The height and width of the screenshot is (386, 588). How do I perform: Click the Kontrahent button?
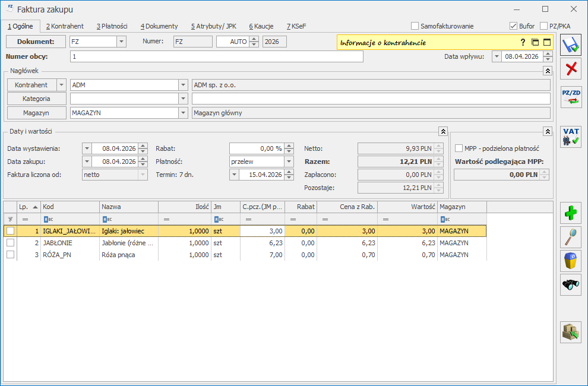(x=31, y=85)
